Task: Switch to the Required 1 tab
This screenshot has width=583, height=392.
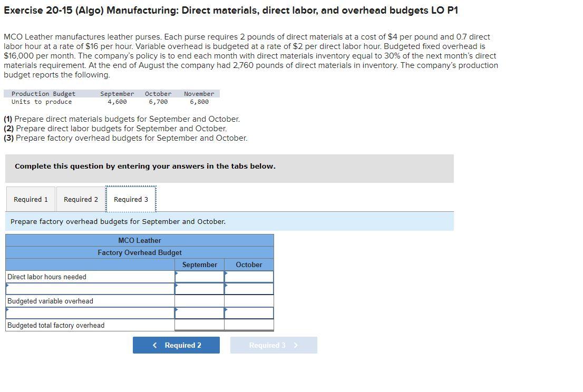Action: tap(30, 199)
